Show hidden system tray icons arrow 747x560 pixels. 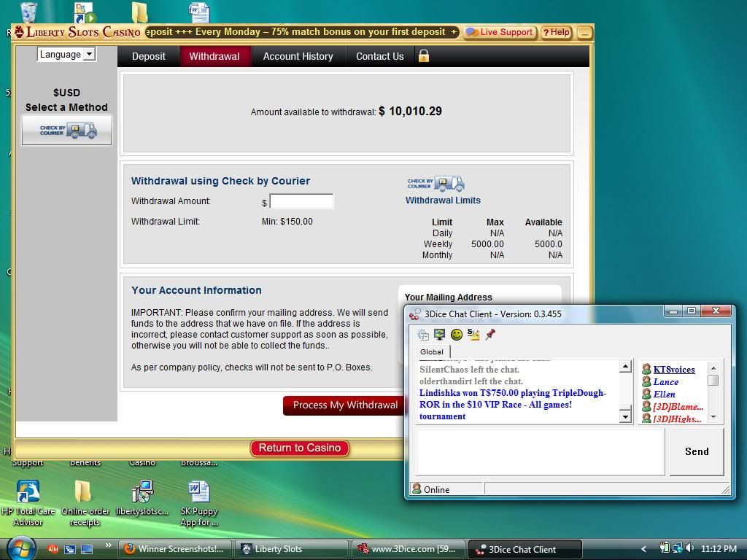(643, 549)
